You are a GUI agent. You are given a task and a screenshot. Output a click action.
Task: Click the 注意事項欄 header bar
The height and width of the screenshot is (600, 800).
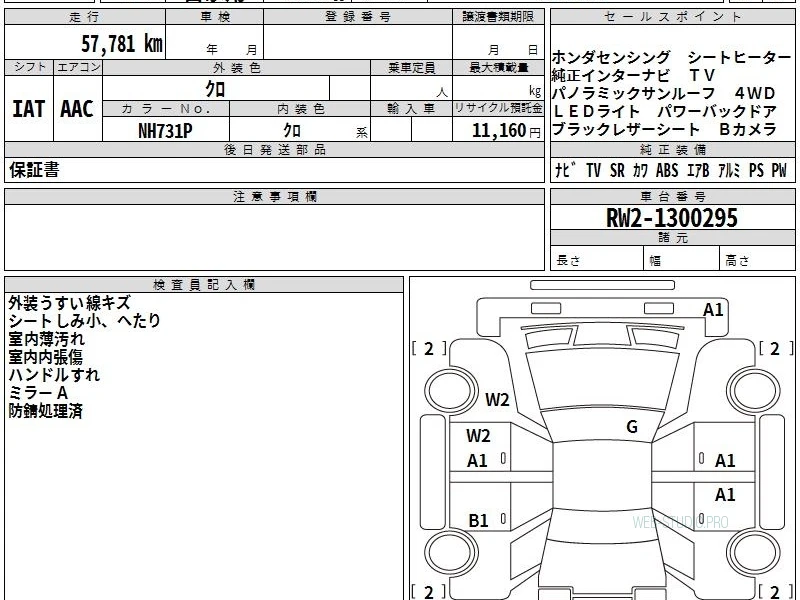click(274, 196)
